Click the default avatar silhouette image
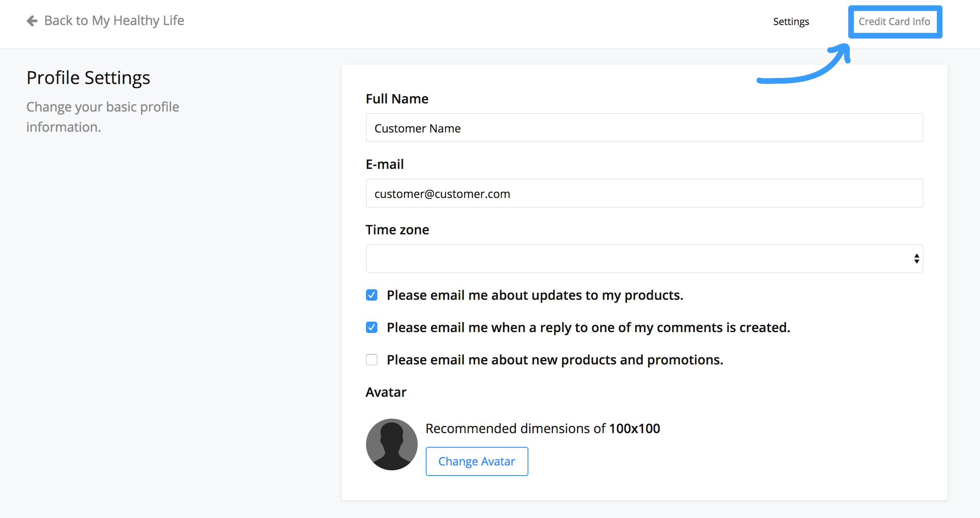The image size is (980, 518). pyautogui.click(x=391, y=444)
